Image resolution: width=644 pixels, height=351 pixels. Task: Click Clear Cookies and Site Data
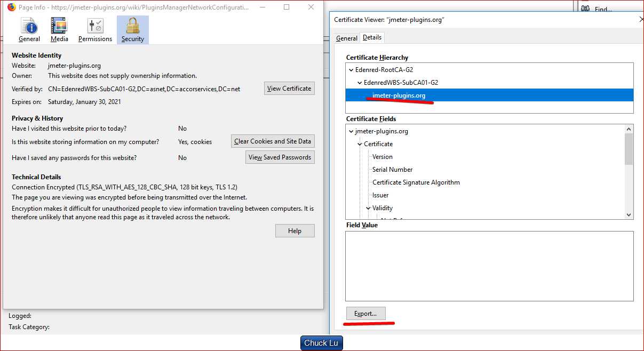pyautogui.click(x=273, y=141)
